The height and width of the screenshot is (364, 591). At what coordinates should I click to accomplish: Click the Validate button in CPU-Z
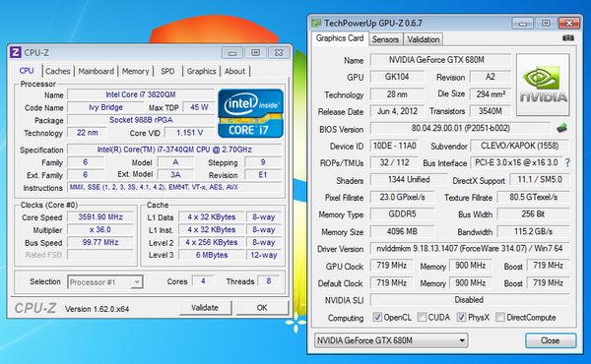(205, 308)
